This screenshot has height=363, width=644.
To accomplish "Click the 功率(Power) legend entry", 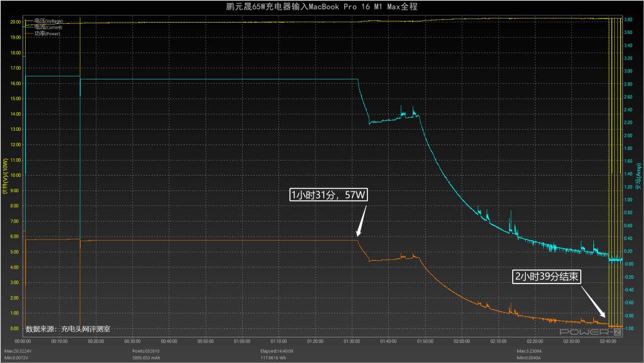I will click(43, 33).
